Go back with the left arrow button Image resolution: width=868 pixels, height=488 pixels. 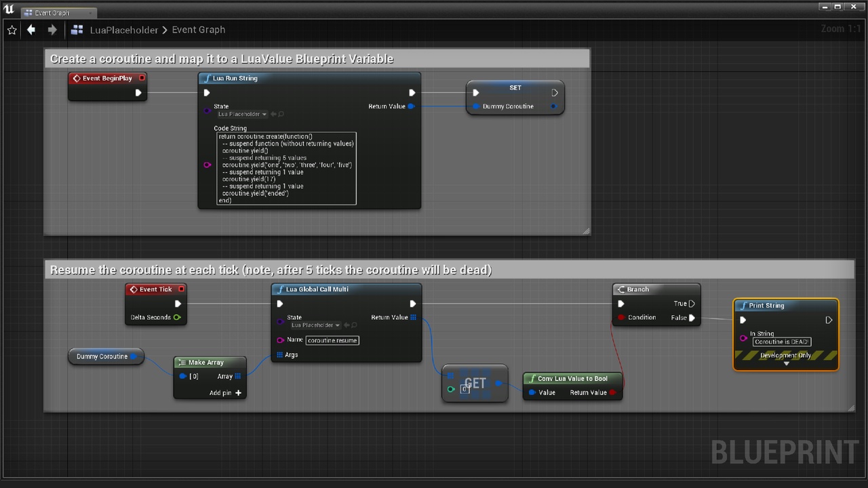click(x=31, y=30)
